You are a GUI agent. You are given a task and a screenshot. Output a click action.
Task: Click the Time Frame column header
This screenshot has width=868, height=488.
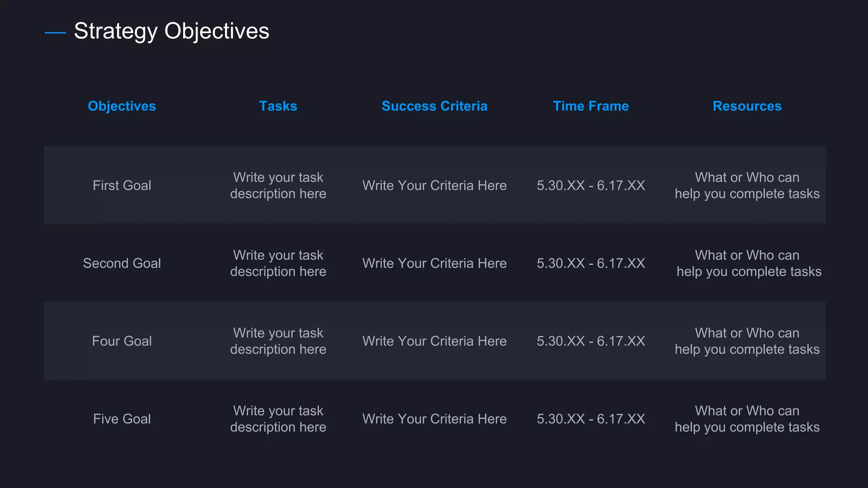(x=591, y=106)
